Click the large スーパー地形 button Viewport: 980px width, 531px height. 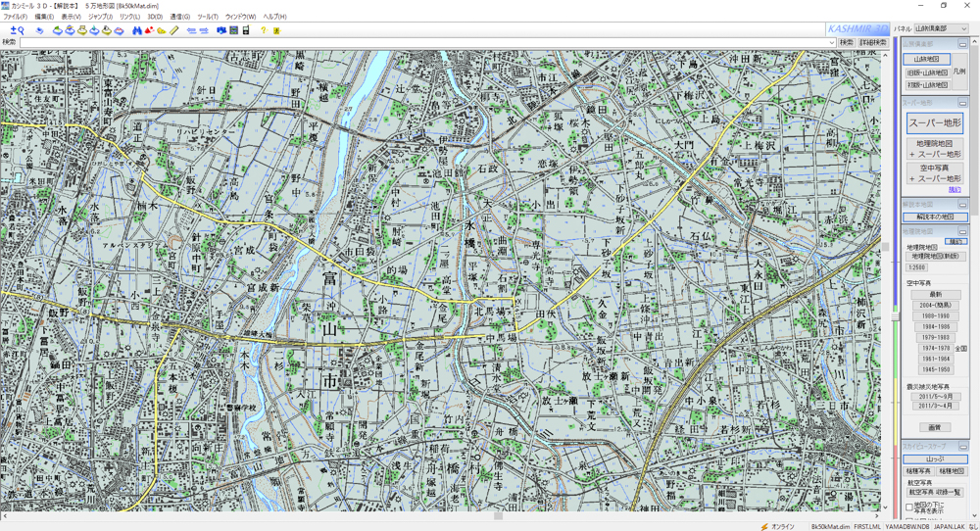[935, 123]
